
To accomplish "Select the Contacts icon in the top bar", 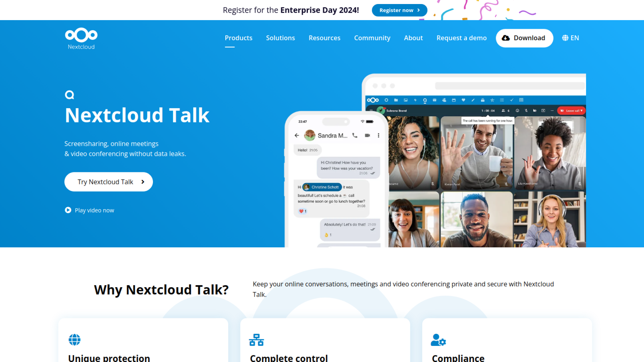I will (x=444, y=100).
